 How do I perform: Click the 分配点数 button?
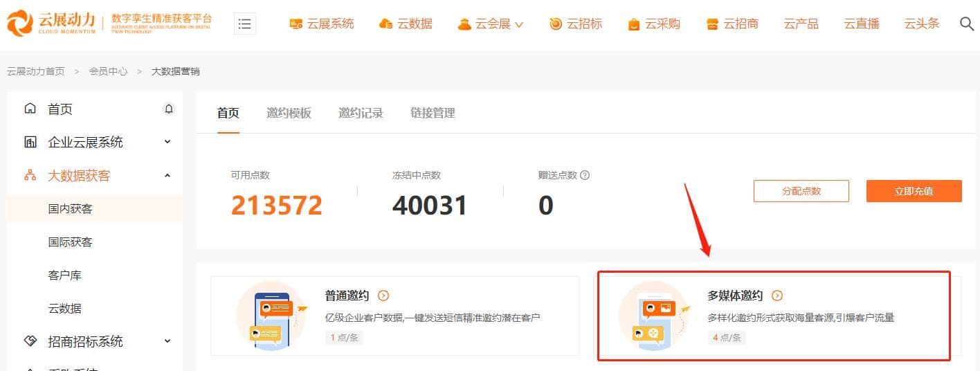(x=801, y=191)
